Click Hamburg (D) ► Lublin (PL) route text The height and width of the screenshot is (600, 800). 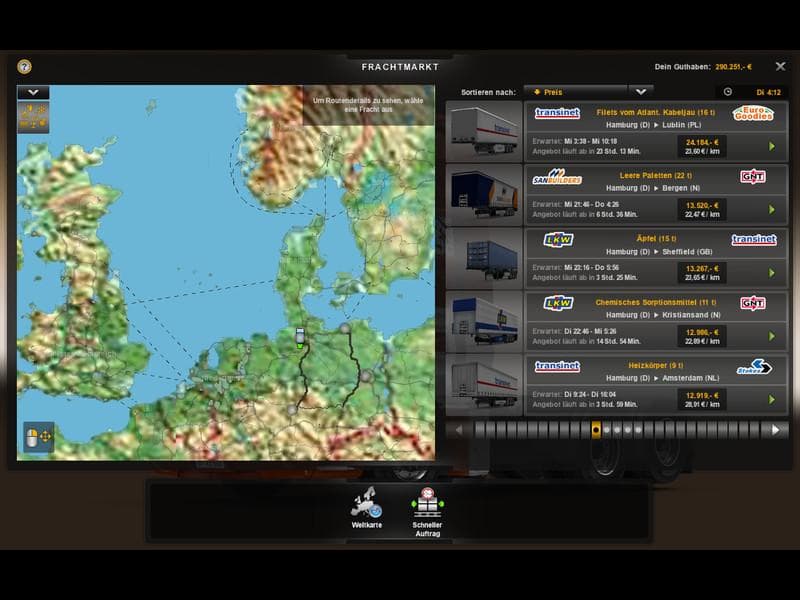pos(653,125)
